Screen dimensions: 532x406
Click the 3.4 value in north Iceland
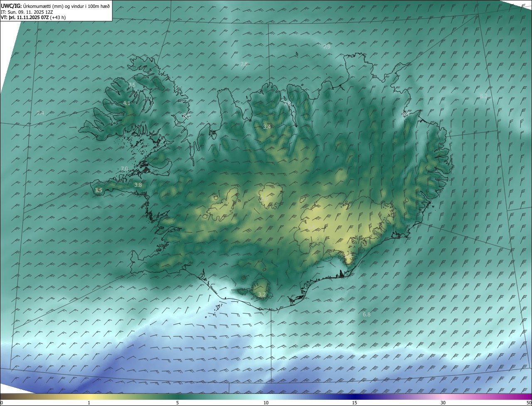267,127
